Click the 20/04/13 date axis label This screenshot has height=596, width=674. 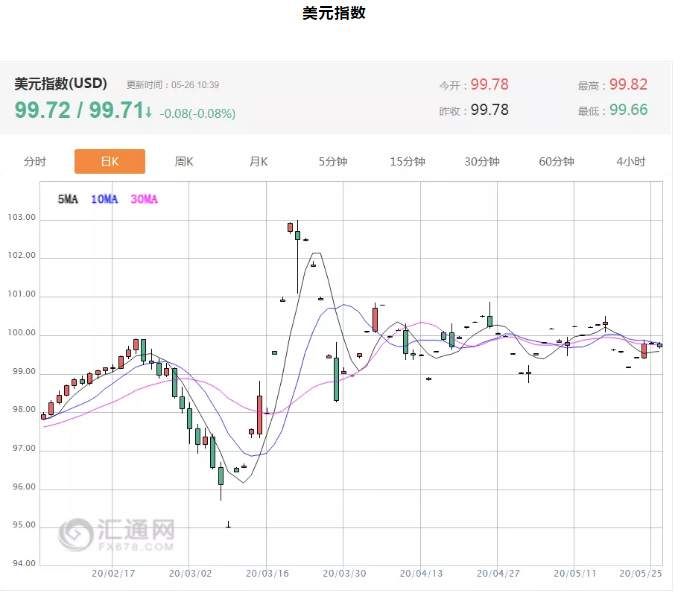pyautogui.click(x=421, y=574)
